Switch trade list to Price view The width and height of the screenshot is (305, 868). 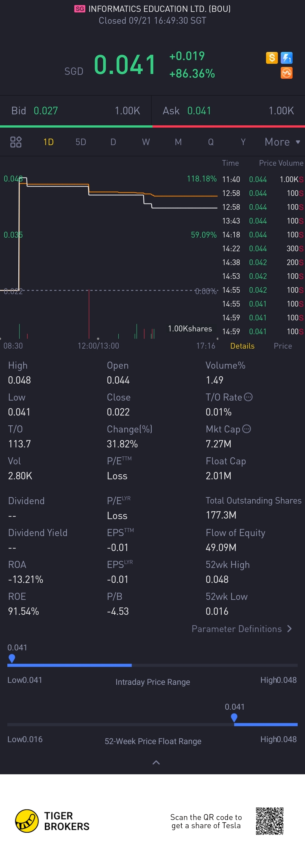(283, 346)
